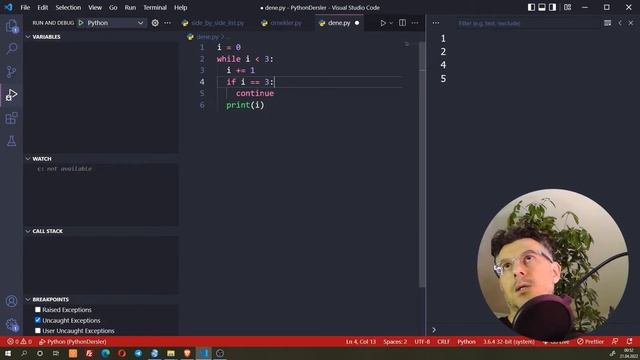The height and width of the screenshot is (360, 640).
Task: Select interpreter 3.6.4 32-bit
Action: coord(509,342)
